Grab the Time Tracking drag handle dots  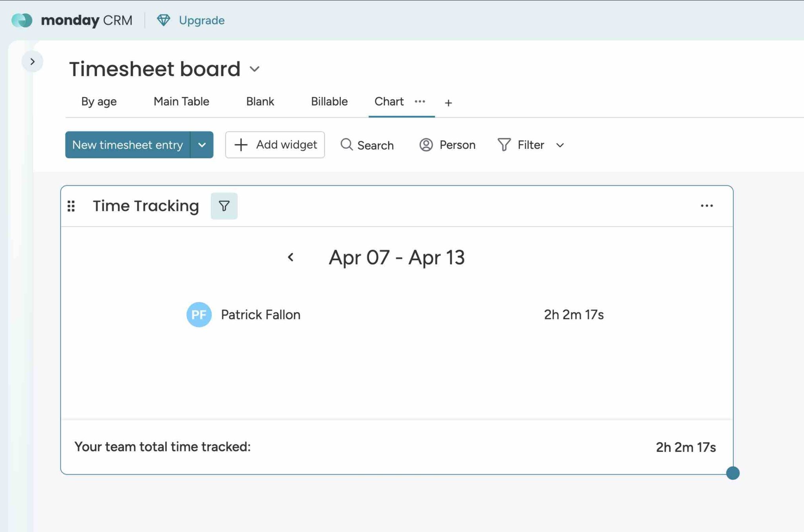[x=71, y=206]
